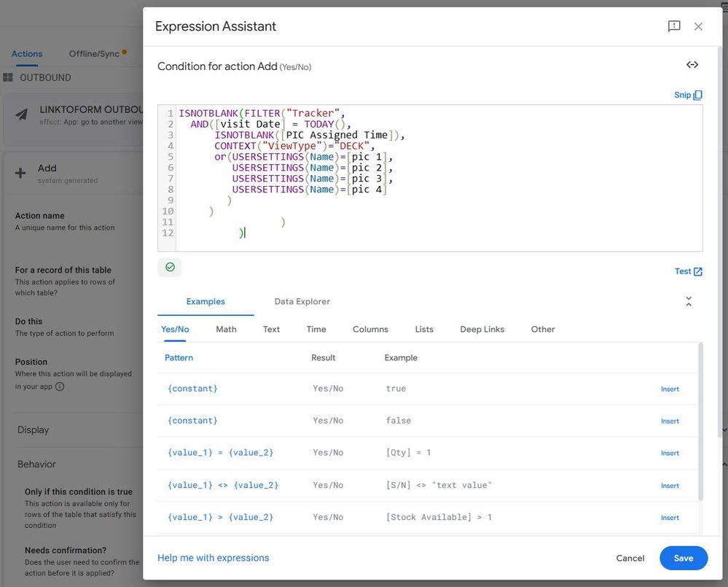Insert the 'false' constant example
728x587 pixels.
point(670,421)
